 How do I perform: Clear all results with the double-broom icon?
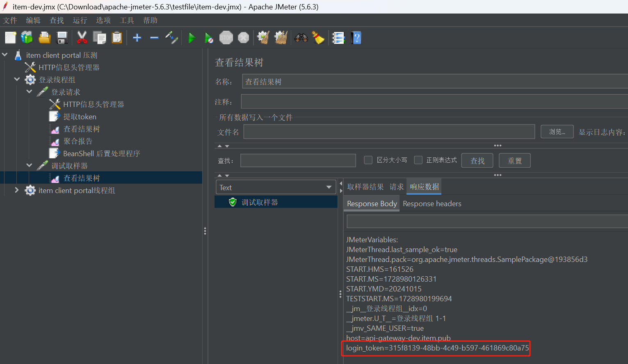click(281, 38)
